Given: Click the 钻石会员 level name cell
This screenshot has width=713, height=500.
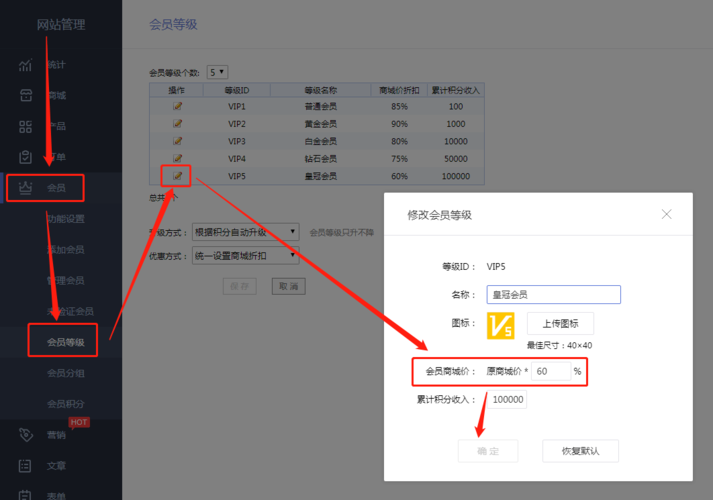Looking at the screenshot, I should point(321,158).
